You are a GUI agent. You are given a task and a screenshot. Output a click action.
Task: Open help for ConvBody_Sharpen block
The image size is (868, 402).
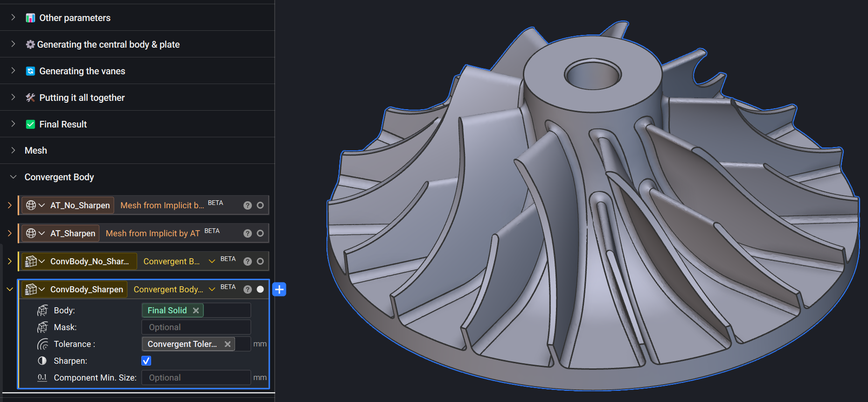(248, 289)
